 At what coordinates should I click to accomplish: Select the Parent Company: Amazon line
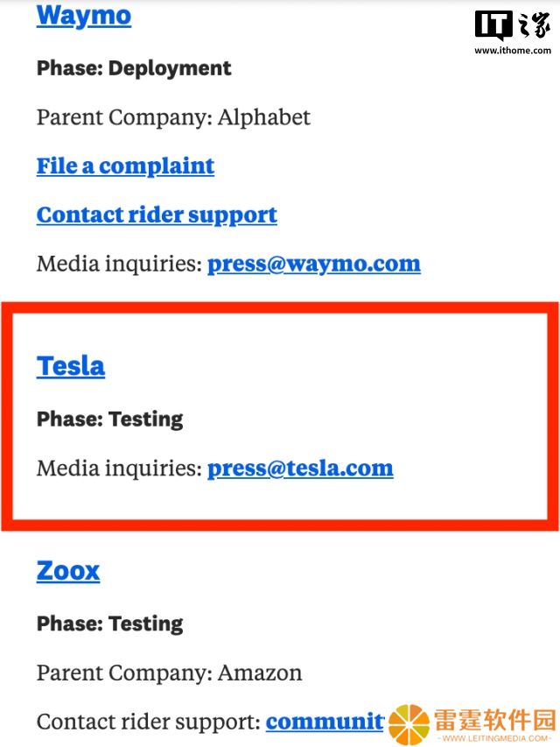tap(169, 673)
